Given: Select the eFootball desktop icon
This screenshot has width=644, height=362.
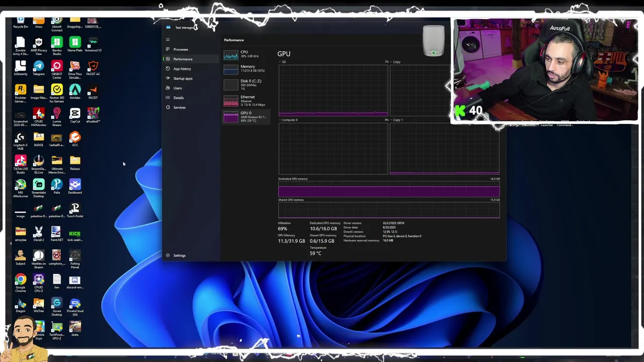Looking at the screenshot, I should pos(93,116).
